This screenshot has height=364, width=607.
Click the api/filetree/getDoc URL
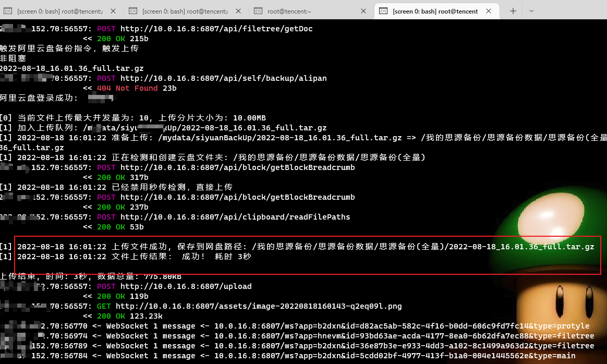[x=216, y=29]
